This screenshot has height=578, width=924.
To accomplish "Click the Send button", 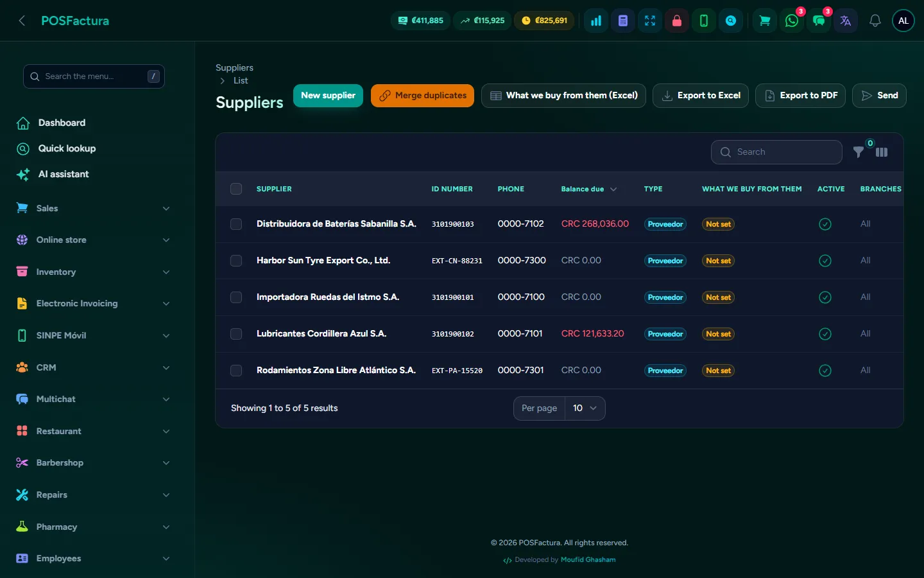I will (879, 96).
